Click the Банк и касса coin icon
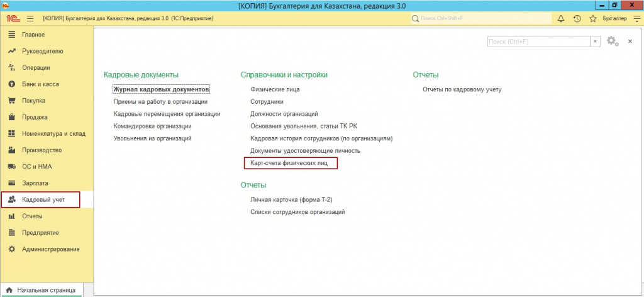 (x=11, y=84)
